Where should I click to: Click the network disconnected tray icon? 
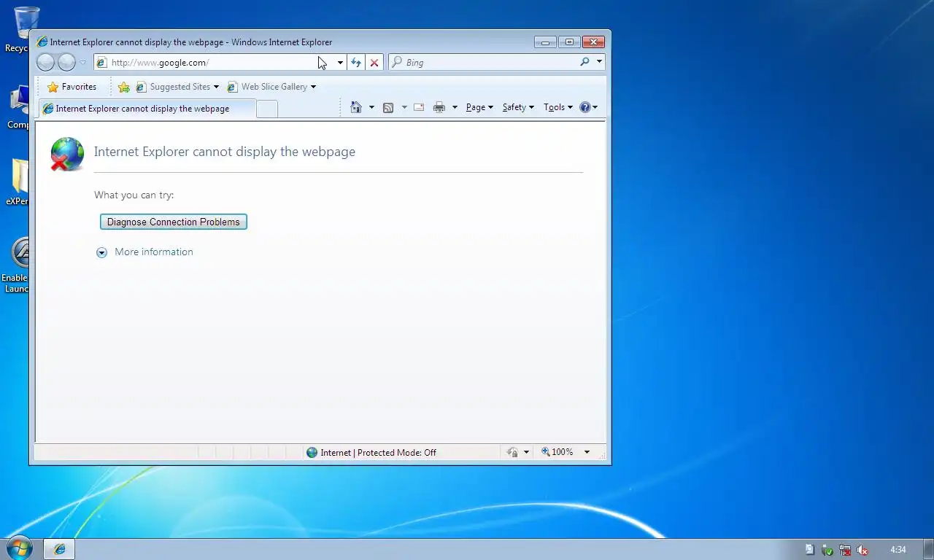click(x=845, y=550)
